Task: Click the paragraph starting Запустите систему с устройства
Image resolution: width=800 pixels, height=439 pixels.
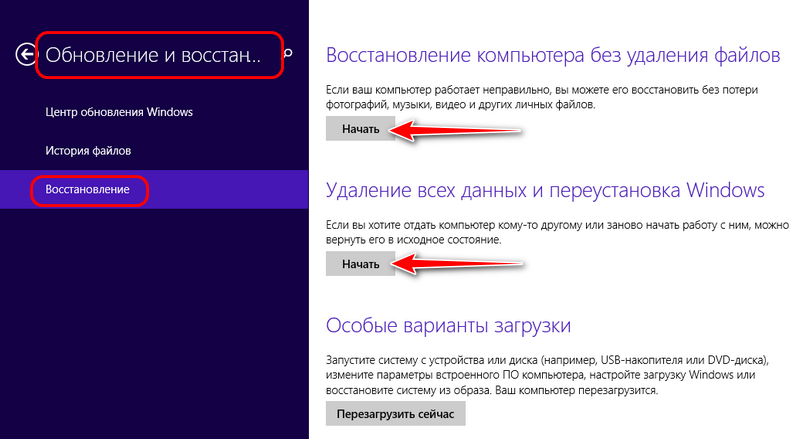Action: tap(547, 375)
